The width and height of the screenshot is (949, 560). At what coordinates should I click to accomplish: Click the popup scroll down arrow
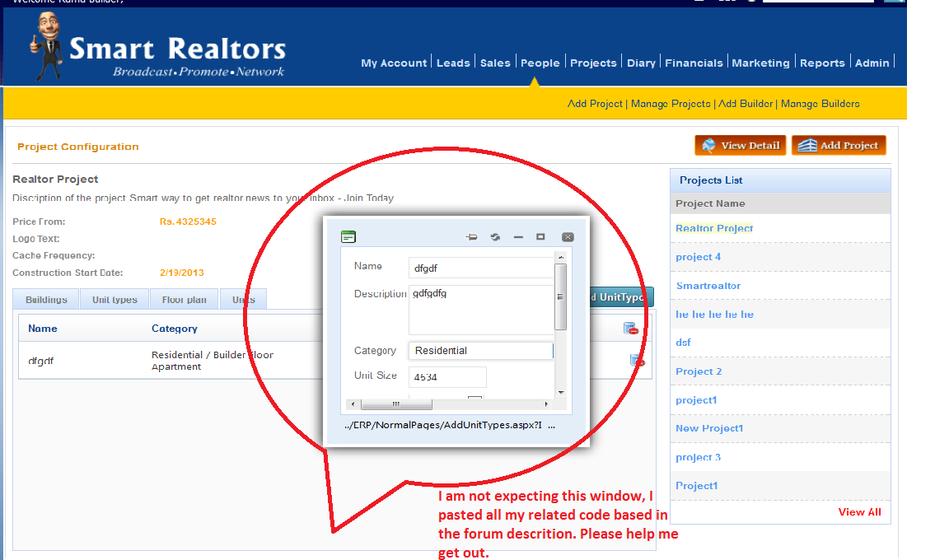pos(560,393)
